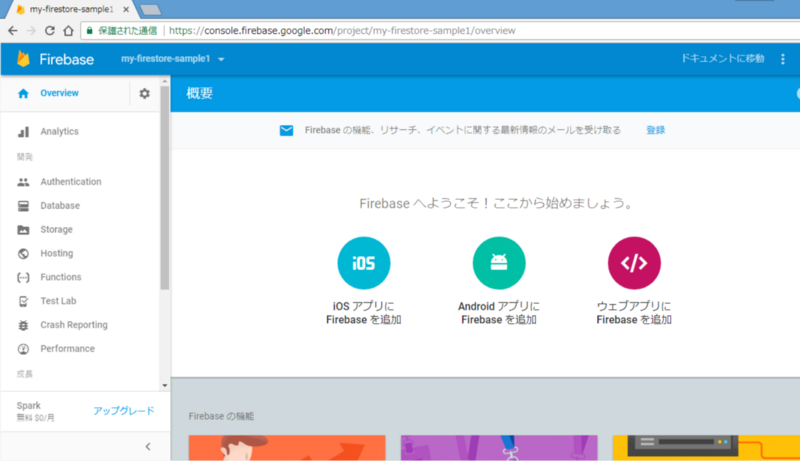Click the browser home button
The height and width of the screenshot is (461, 800).
68,31
